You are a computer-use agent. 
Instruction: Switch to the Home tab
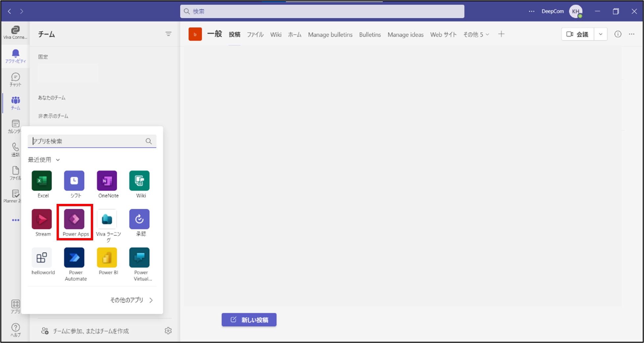295,35
